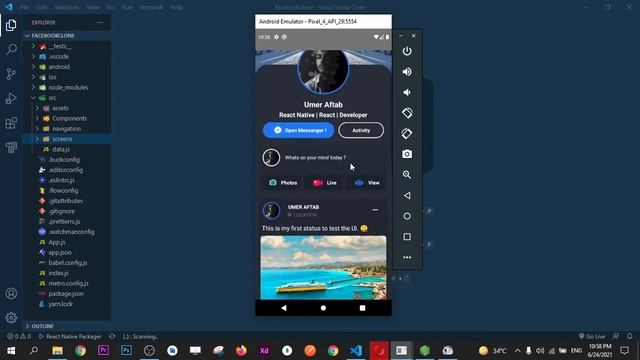Open notifications bell in status bar
This screenshot has width=640, height=360.
[x=629, y=336]
